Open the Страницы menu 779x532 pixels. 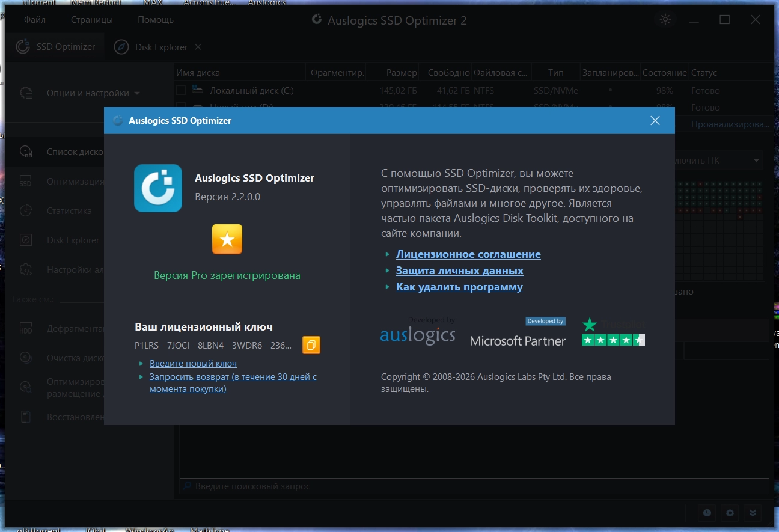91,20
